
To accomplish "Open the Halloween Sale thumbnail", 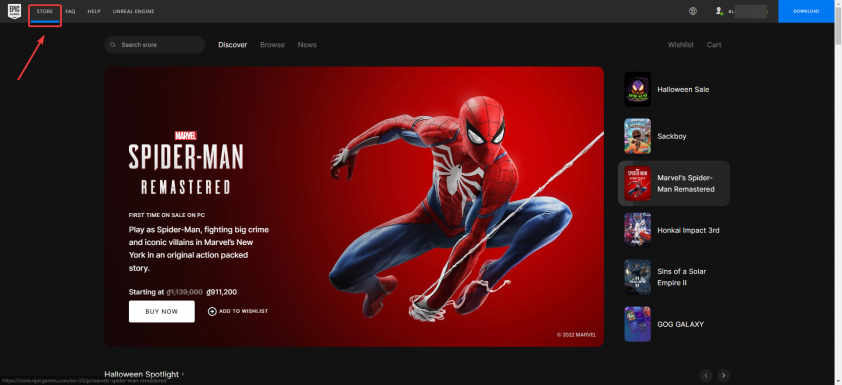I will pos(637,89).
